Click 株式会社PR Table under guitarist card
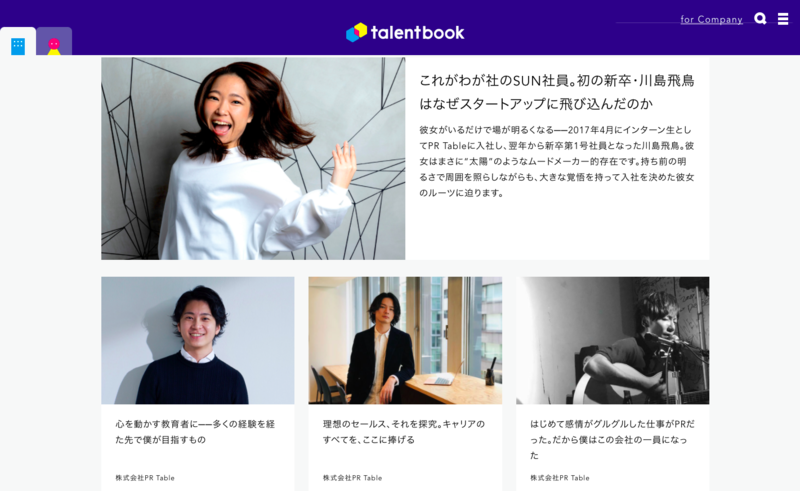Viewport: 800px width, 491px height. [x=560, y=478]
